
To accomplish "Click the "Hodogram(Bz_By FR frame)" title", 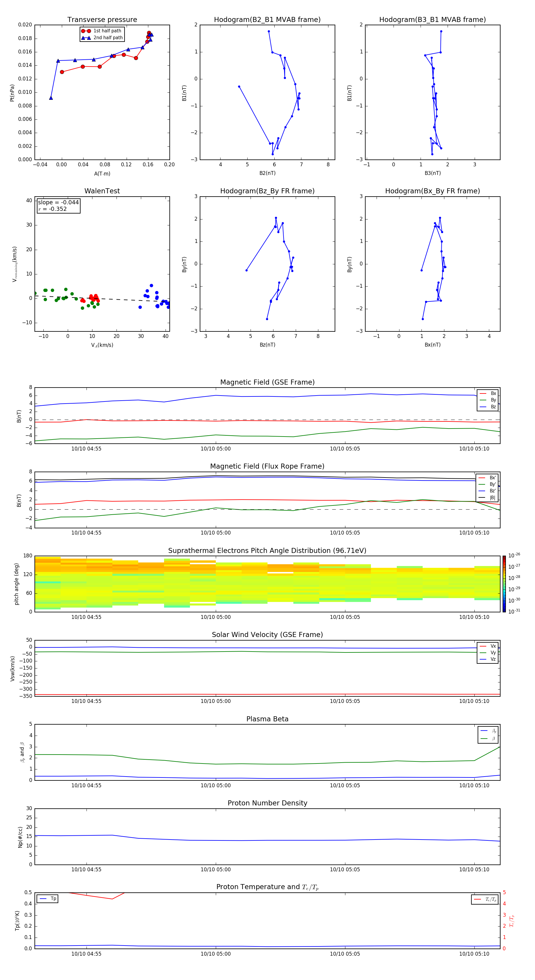I will (x=267, y=191).
